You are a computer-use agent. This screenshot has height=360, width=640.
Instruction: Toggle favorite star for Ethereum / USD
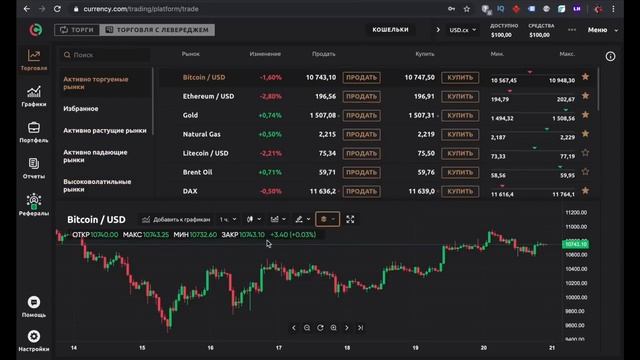pyautogui.click(x=585, y=96)
